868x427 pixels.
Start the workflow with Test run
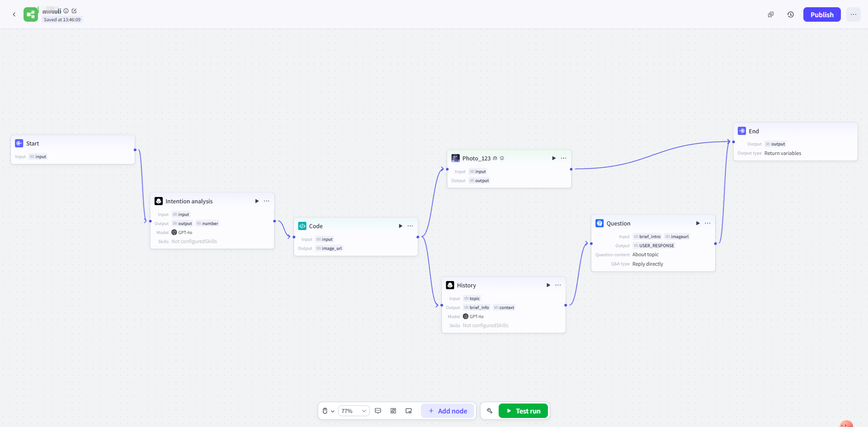(x=523, y=411)
